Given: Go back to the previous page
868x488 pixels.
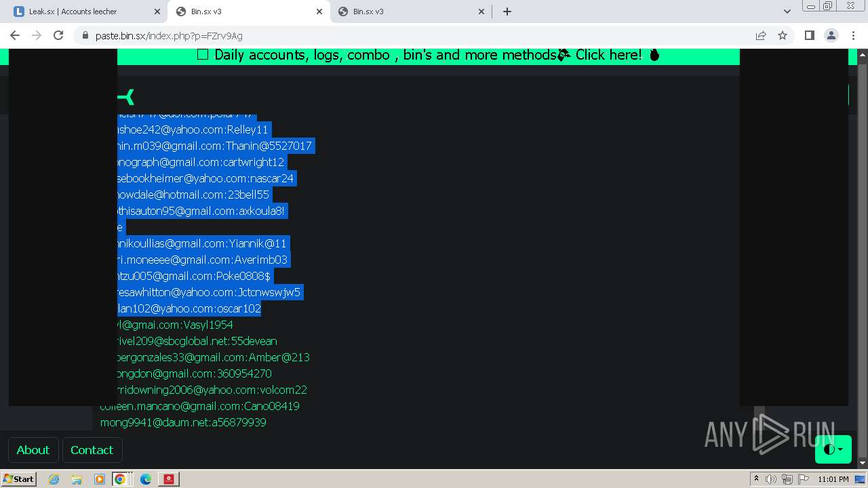Looking at the screenshot, I should coord(15,35).
